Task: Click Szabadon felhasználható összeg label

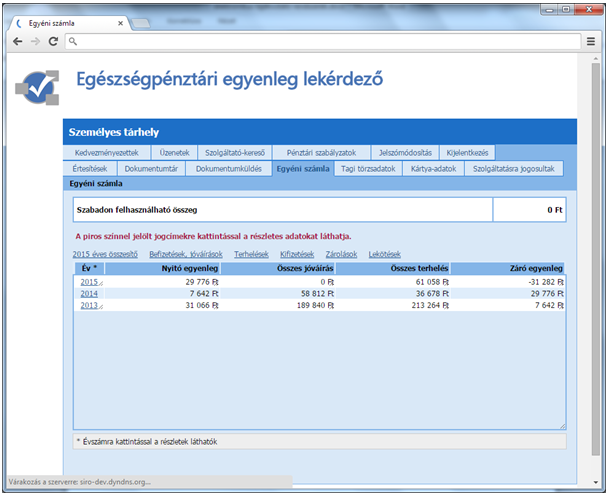Action: pos(137,210)
